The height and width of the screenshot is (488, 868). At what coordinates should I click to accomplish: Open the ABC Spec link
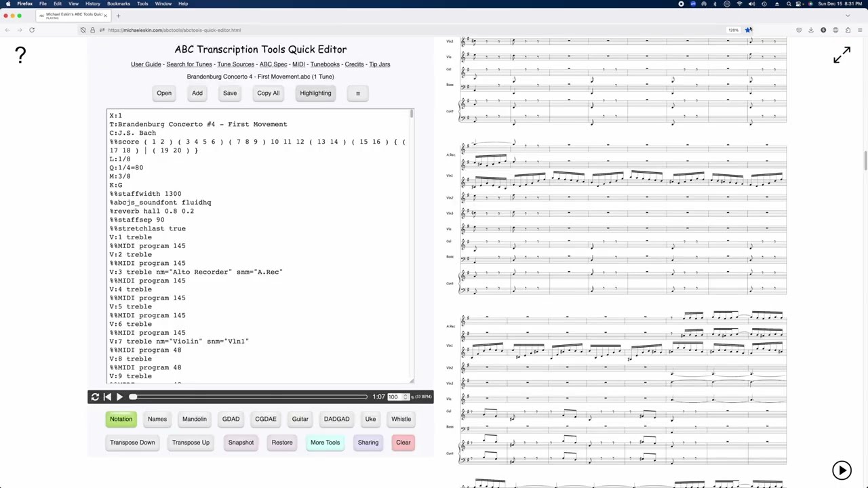273,64
